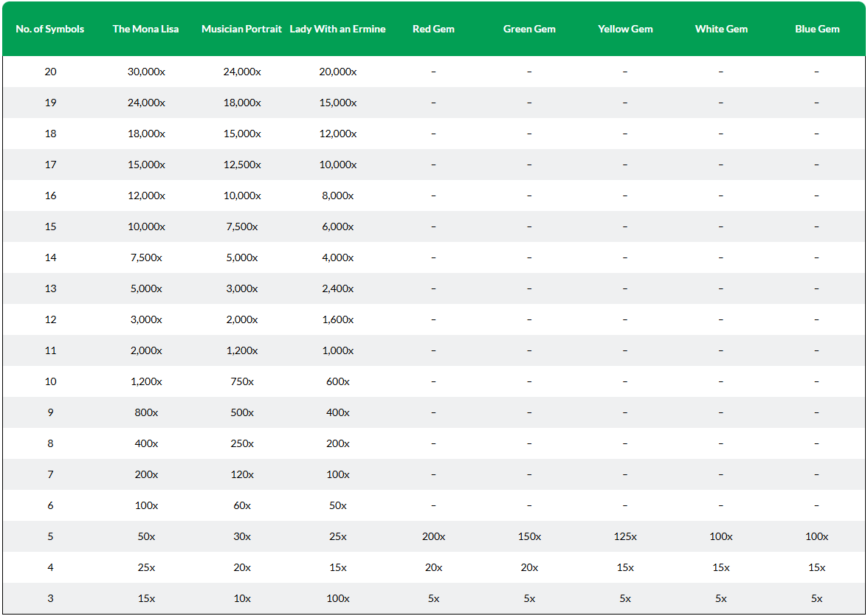Select the 30x cell in row 5

(242, 537)
